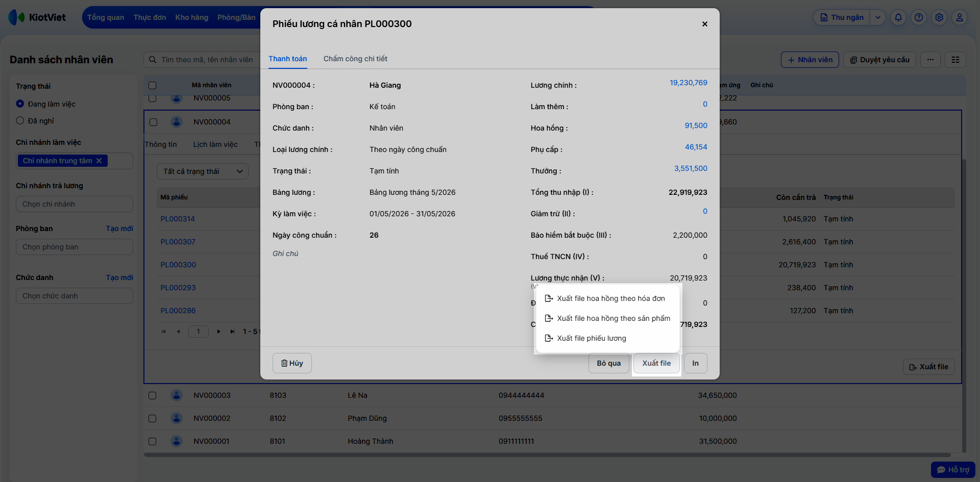Open the Thông tin employee tab
This screenshot has width=980, height=482.
click(161, 144)
